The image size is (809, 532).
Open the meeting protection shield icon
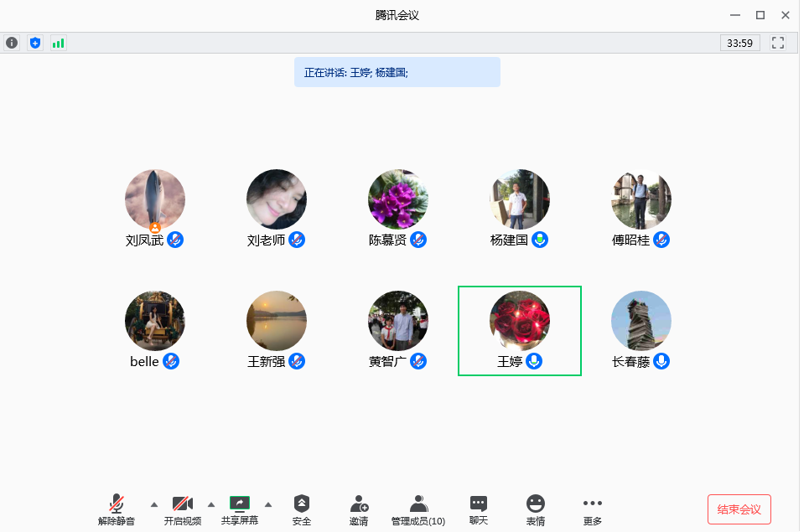(34, 43)
